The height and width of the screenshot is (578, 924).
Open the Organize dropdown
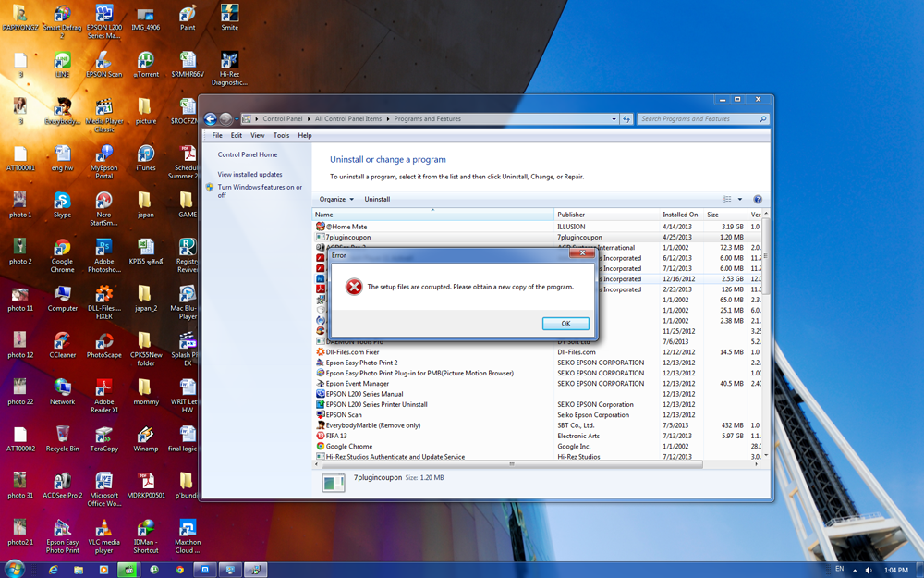(336, 200)
